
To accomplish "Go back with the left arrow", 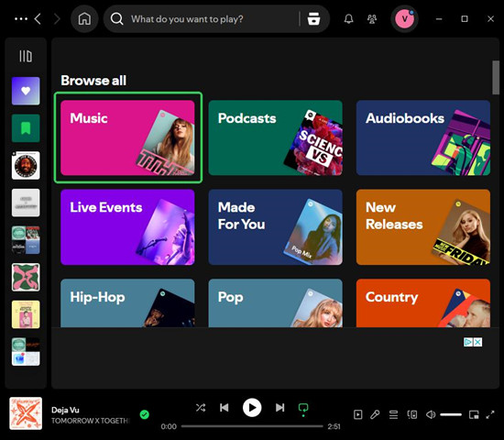I will point(38,19).
